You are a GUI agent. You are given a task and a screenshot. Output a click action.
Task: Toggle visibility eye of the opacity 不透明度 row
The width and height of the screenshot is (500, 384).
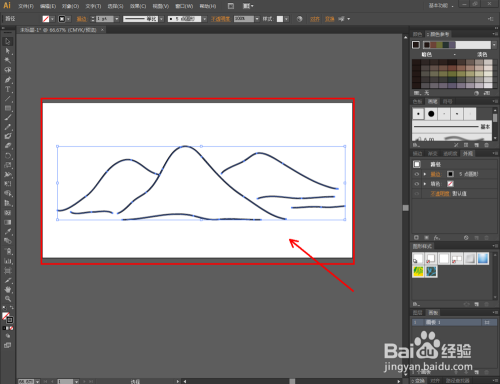[417, 193]
